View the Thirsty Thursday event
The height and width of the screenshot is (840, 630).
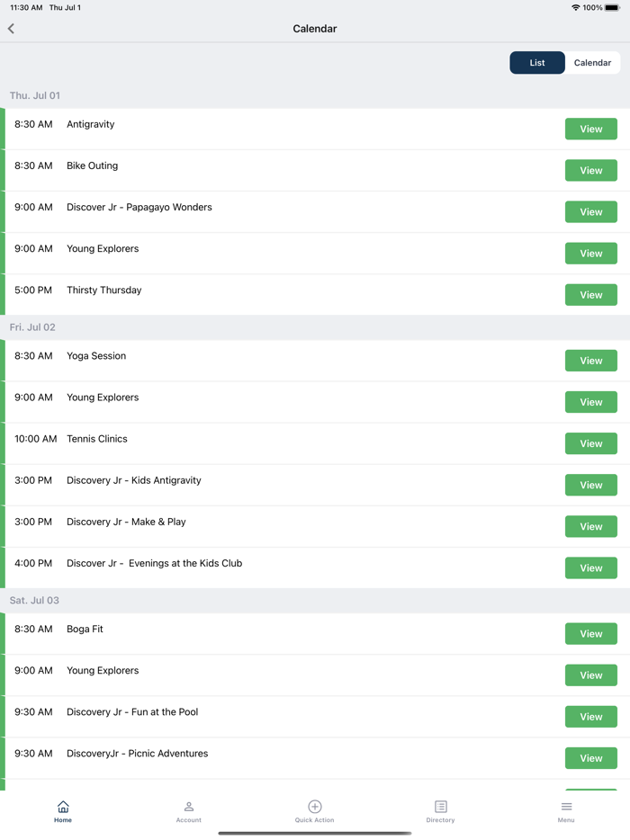590,295
